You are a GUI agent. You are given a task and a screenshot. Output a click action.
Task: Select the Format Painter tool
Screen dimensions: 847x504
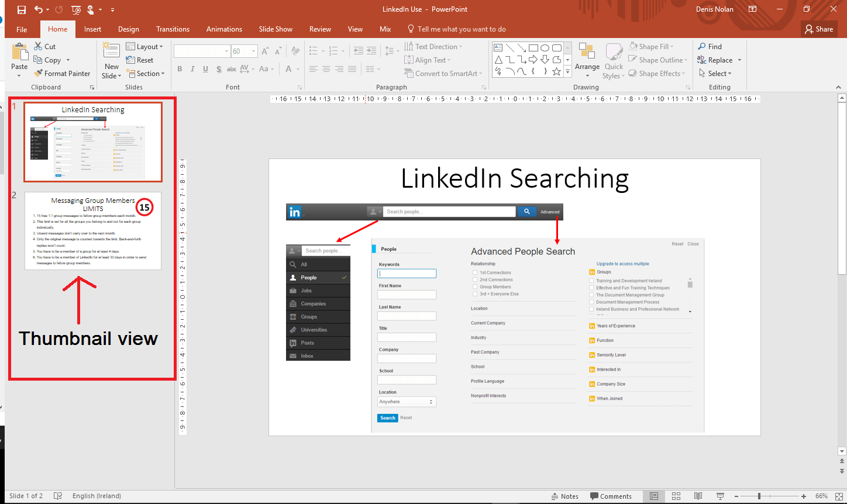point(62,73)
